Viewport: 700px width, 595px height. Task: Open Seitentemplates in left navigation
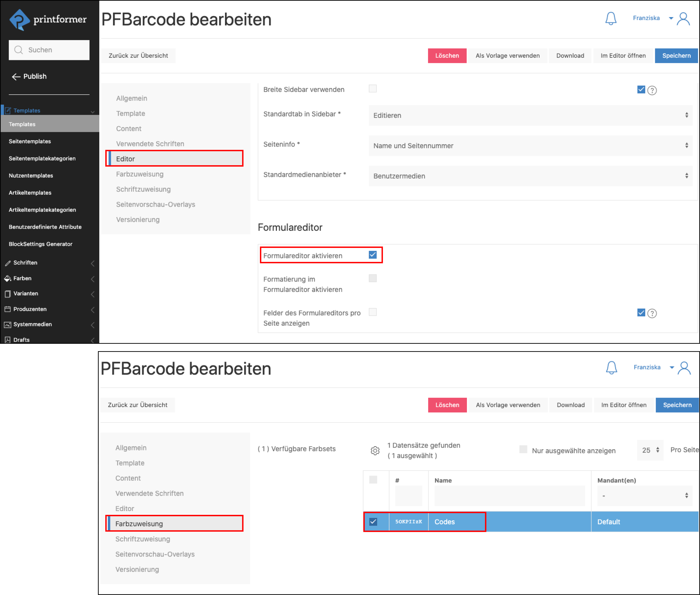click(x=30, y=141)
